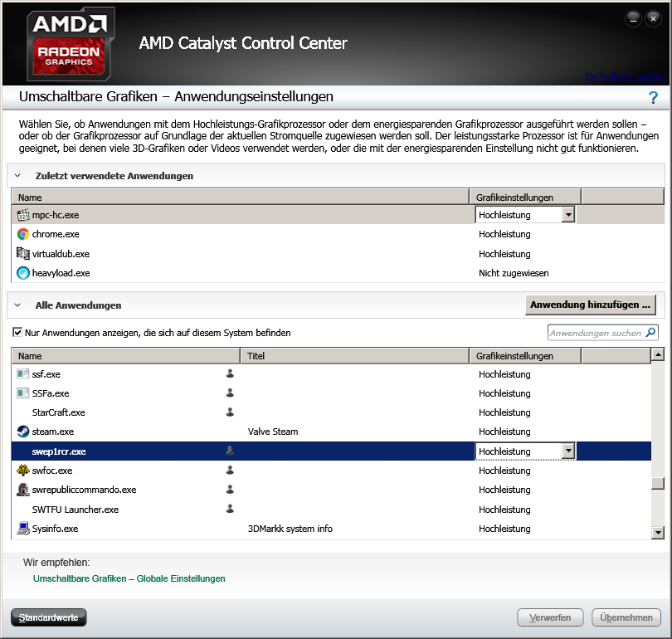Sort by Name column in 'Alle Anwendungen' list
The width and height of the screenshot is (672, 639).
[x=125, y=356]
